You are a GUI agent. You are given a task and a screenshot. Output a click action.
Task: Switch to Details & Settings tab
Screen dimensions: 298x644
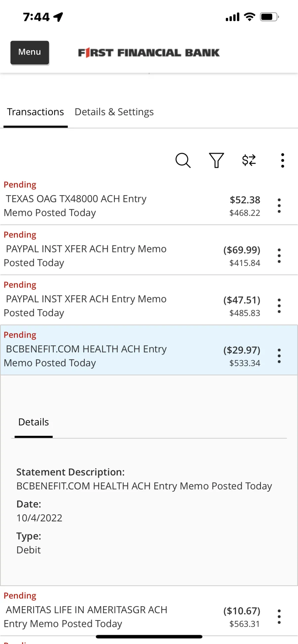coord(114,112)
